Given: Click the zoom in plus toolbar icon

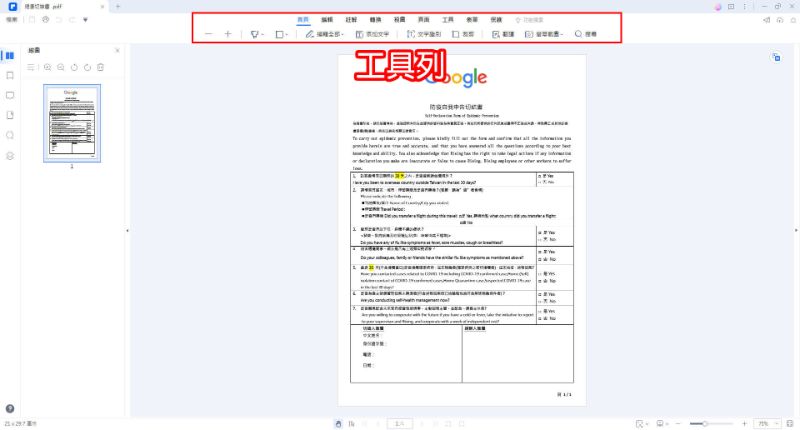Looking at the screenshot, I should 228,34.
